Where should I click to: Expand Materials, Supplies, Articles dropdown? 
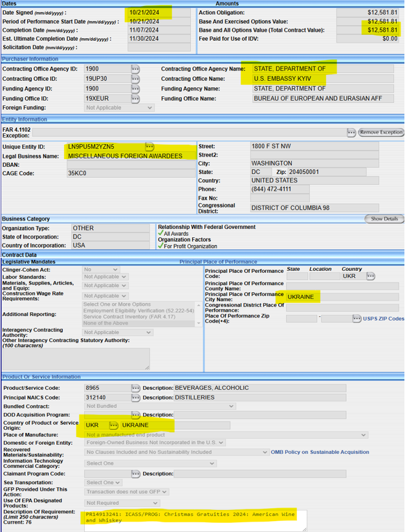(105, 286)
